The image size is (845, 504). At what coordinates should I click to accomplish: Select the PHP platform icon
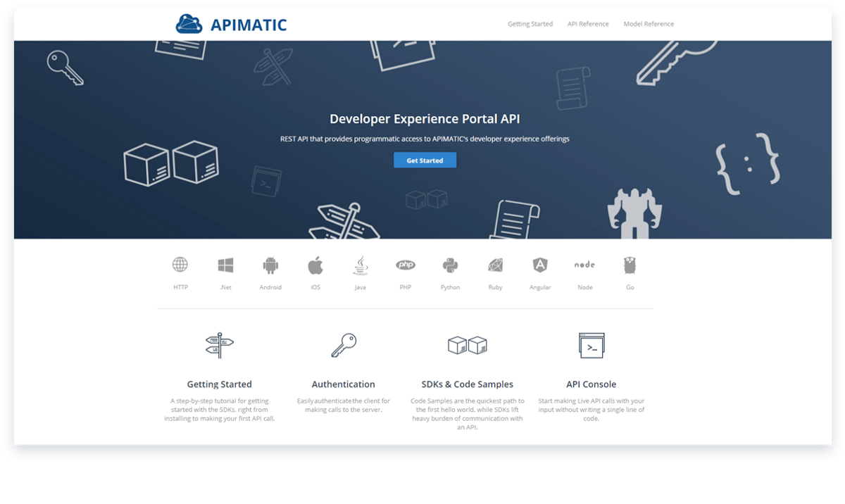406,265
